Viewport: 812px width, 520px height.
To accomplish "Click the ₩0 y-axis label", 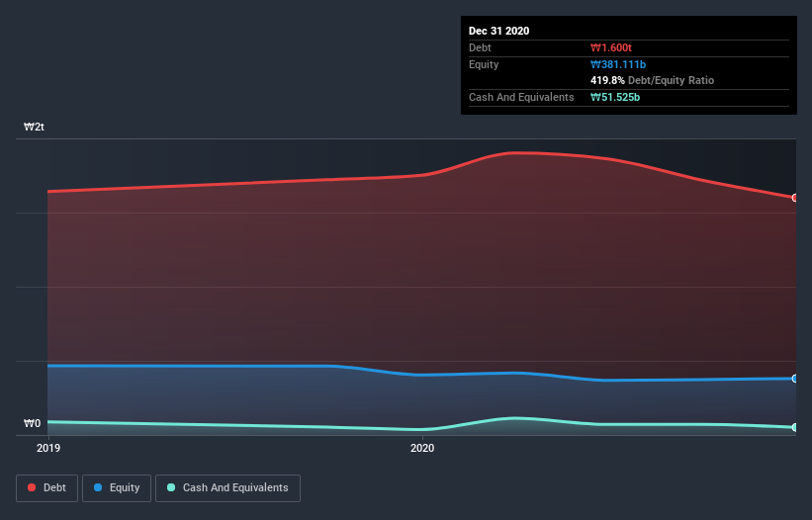I will point(32,423).
